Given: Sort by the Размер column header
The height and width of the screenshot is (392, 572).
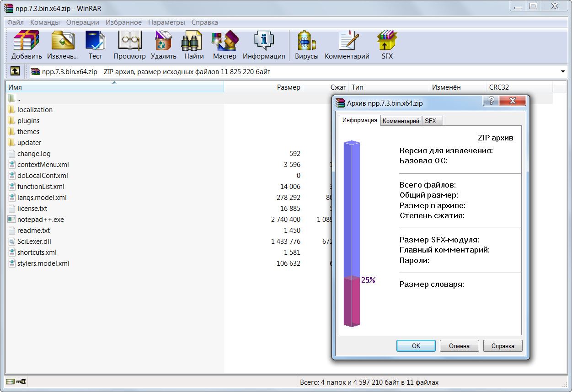Looking at the screenshot, I should (263, 87).
